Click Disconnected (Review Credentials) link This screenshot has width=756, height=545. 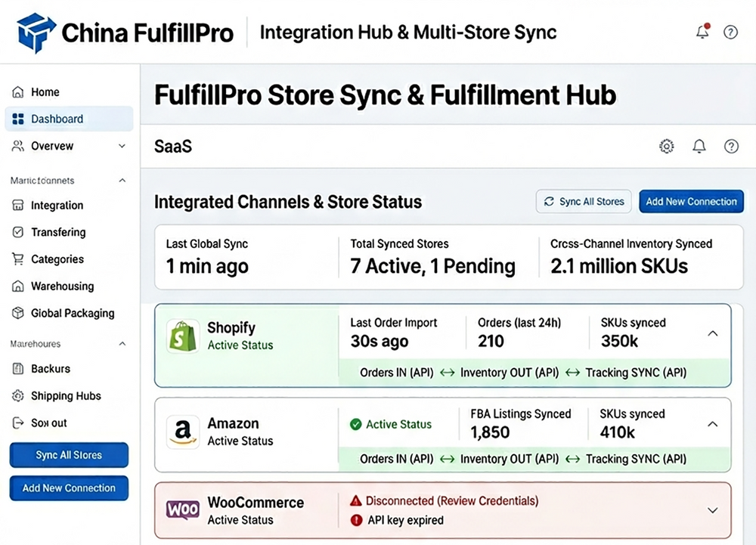pyautogui.click(x=452, y=501)
